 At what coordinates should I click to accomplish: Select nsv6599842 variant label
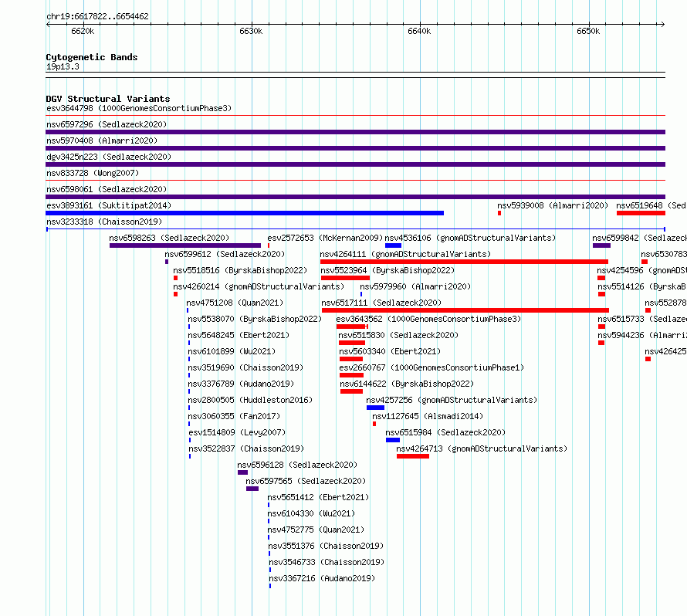click(x=639, y=238)
